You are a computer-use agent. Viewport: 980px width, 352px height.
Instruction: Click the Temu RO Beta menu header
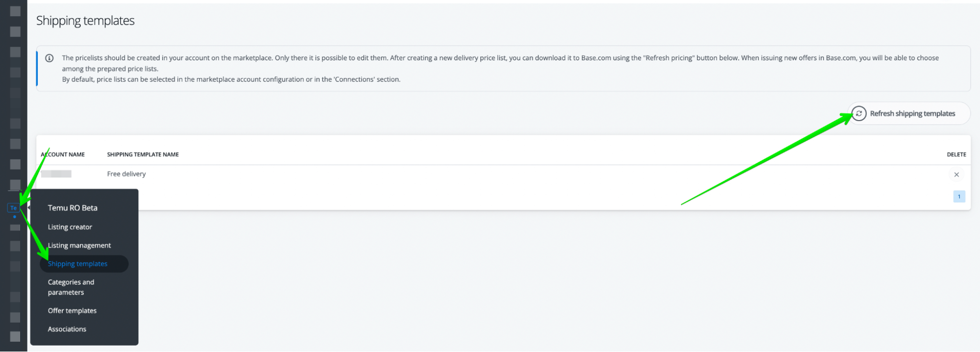(x=73, y=208)
